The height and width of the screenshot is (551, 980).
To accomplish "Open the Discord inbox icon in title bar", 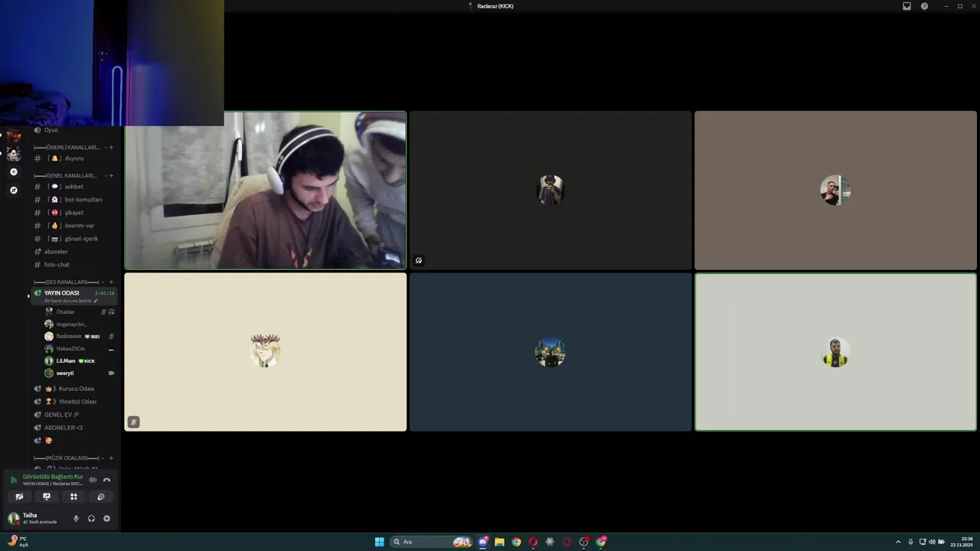I will 906,6.
